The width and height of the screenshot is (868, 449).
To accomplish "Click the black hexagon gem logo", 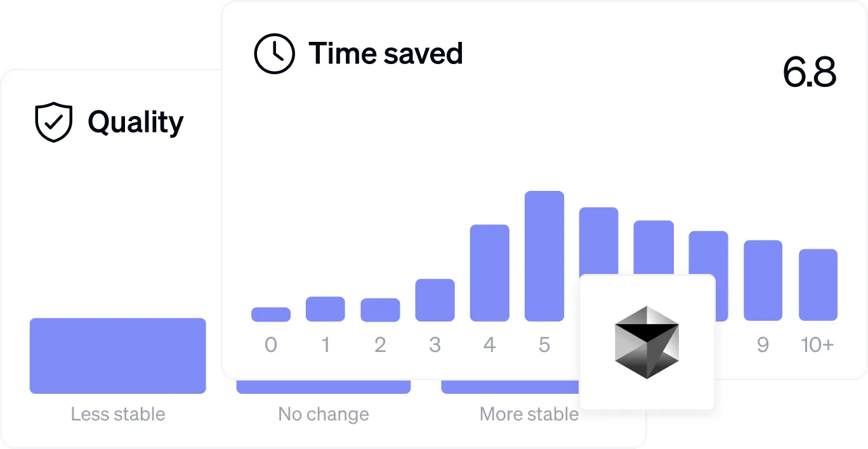I will click(x=647, y=342).
